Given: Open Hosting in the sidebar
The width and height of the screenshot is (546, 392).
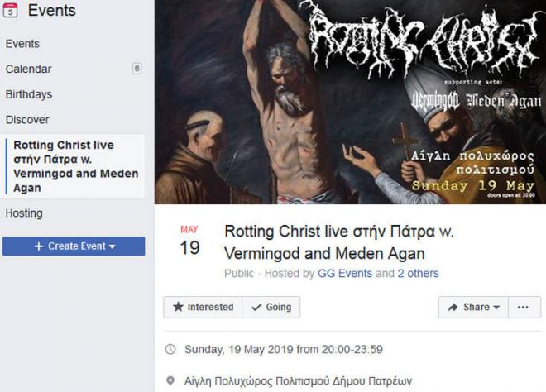Looking at the screenshot, I should point(24,213).
